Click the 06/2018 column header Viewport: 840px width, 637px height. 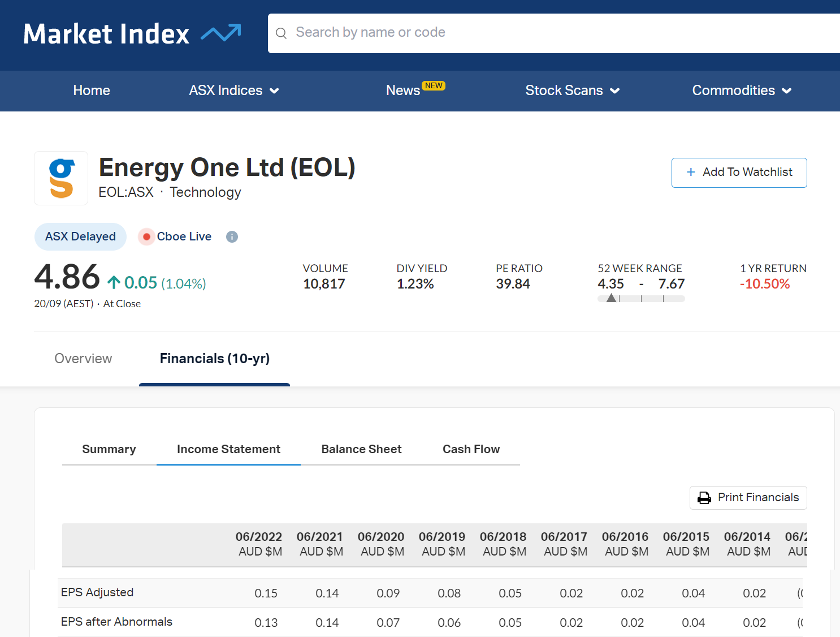point(504,544)
